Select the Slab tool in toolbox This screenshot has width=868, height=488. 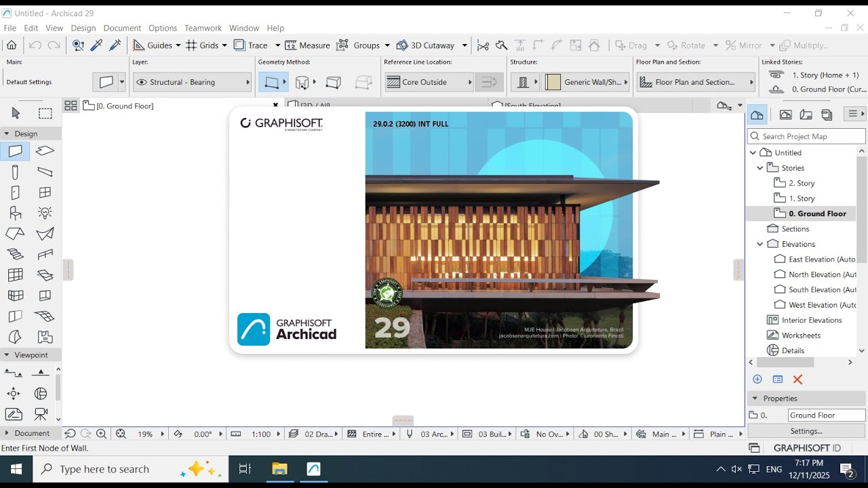click(45, 150)
